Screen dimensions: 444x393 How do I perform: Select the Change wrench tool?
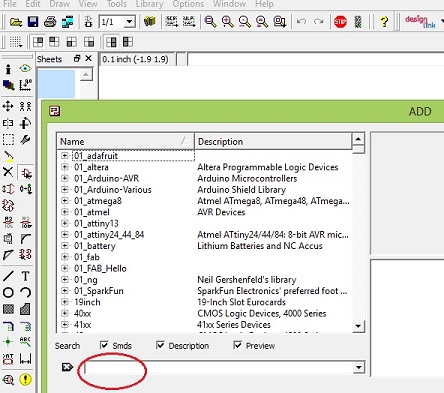click(25, 139)
